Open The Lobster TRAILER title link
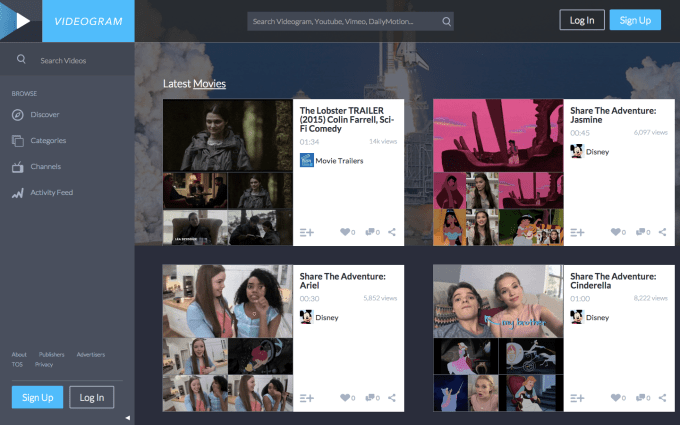Viewport: 680px width, 425px height. 347,119
